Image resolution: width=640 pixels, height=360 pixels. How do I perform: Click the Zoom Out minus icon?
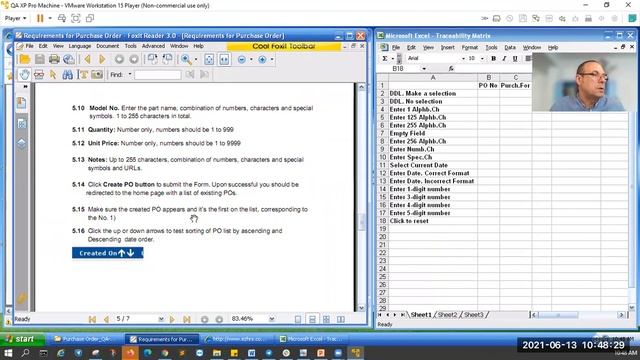(x=242, y=60)
